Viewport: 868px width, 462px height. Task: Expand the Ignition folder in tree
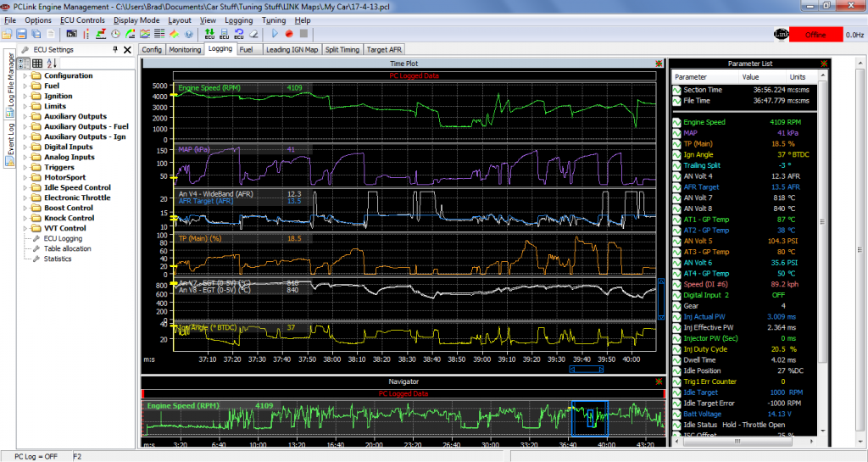point(26,96)
